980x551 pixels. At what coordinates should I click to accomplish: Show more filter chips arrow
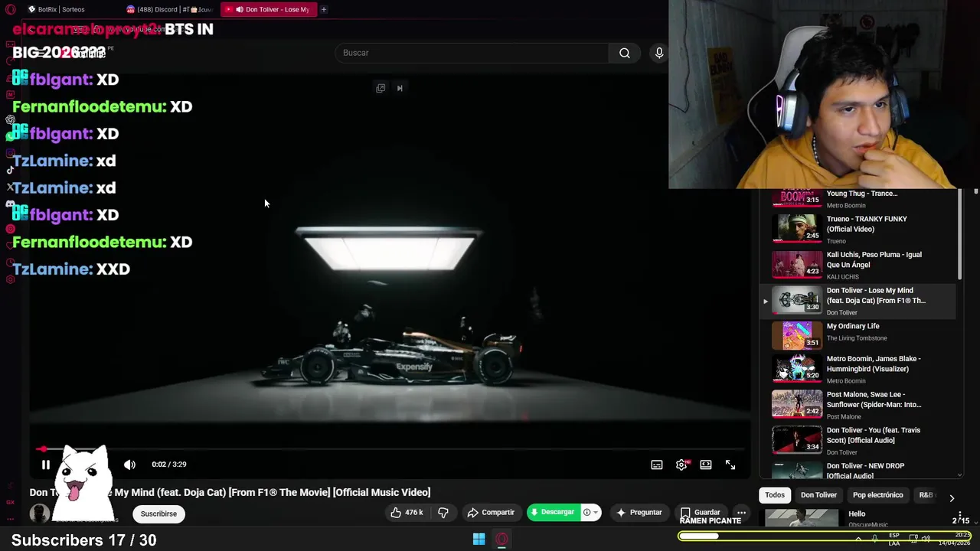tap(952, 497)
